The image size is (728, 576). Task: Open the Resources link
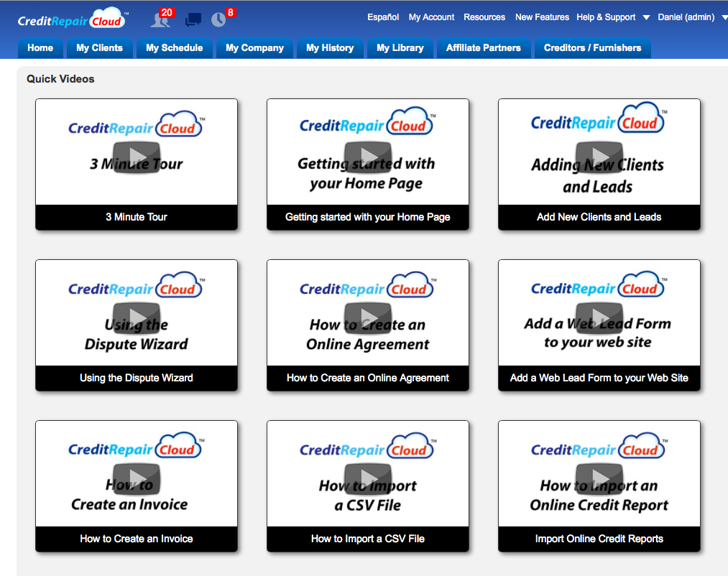click(484, 17)
